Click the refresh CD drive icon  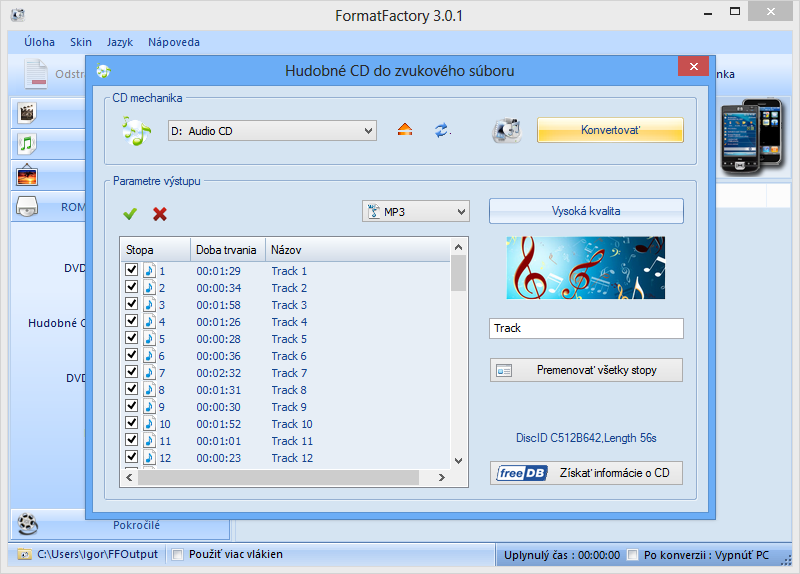(x=442, y=130)
